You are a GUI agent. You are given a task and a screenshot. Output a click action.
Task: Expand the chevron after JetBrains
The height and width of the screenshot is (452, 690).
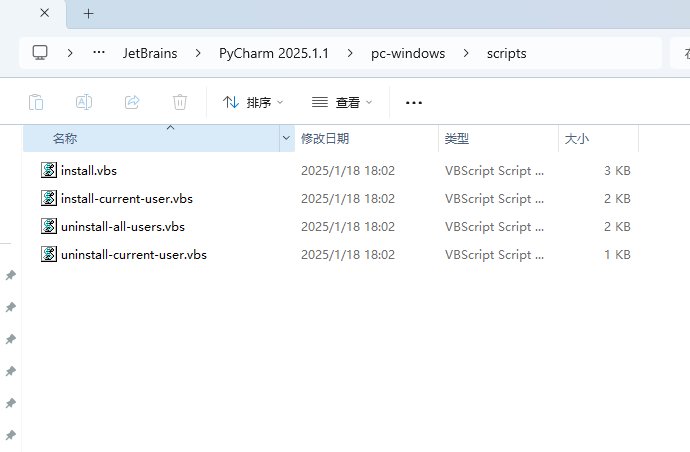(x=198, y=53)
